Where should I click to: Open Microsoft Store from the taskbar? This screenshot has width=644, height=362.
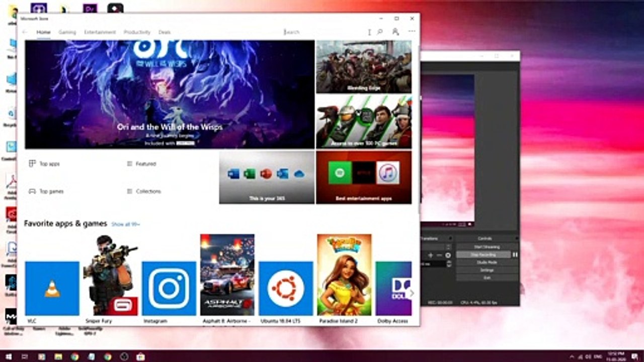(x=140, y=356)
